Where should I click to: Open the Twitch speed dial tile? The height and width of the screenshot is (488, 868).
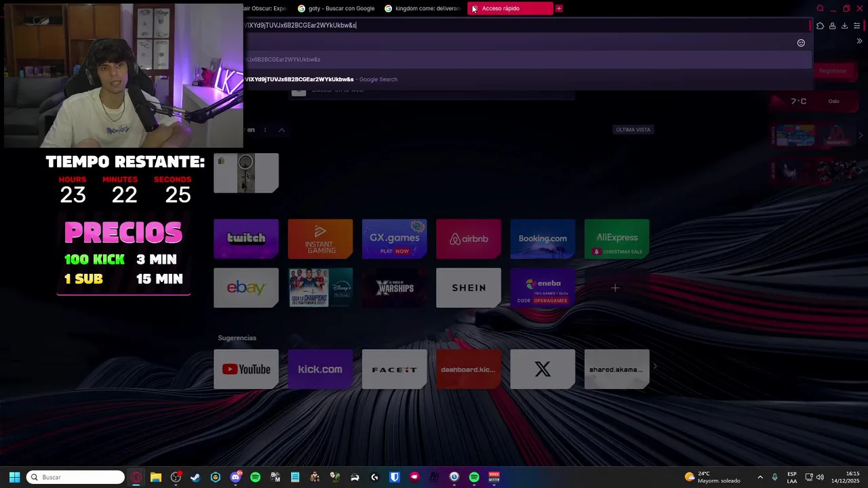click(246, 239)
